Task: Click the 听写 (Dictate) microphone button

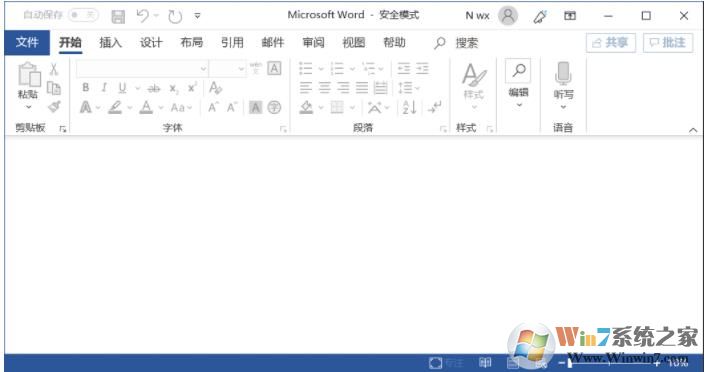Action: tap(563, 85)
